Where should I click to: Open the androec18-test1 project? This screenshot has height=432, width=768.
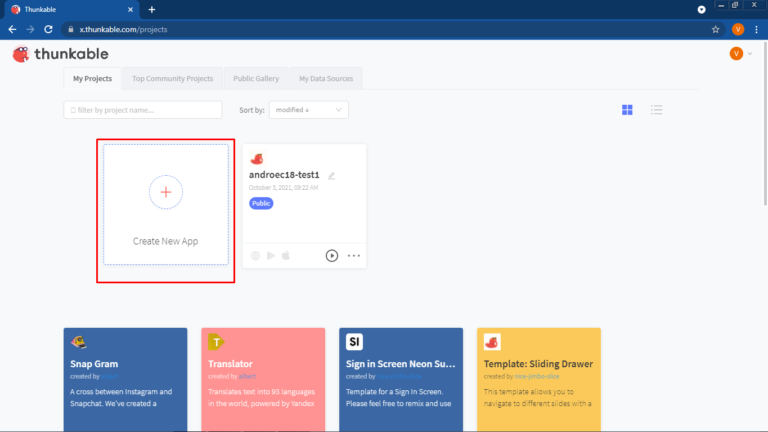click(x=284, y=175)
